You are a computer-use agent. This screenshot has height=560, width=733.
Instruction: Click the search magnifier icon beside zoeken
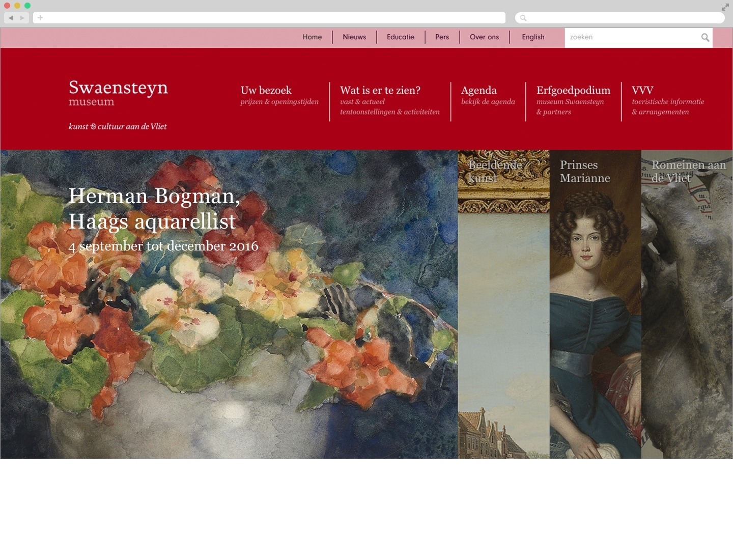(705, 37)
